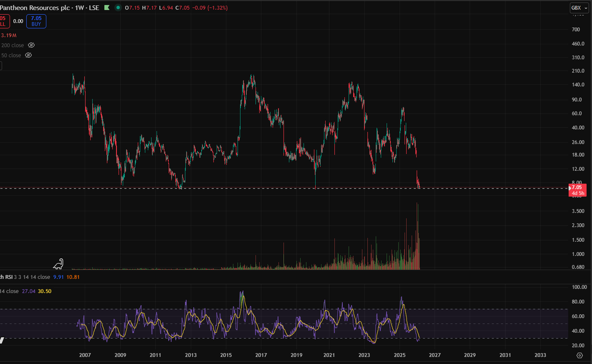Click the -0.09 (-1.32%) change value
The width and height of the screenshot is (592, 364).
pos(210,8)
